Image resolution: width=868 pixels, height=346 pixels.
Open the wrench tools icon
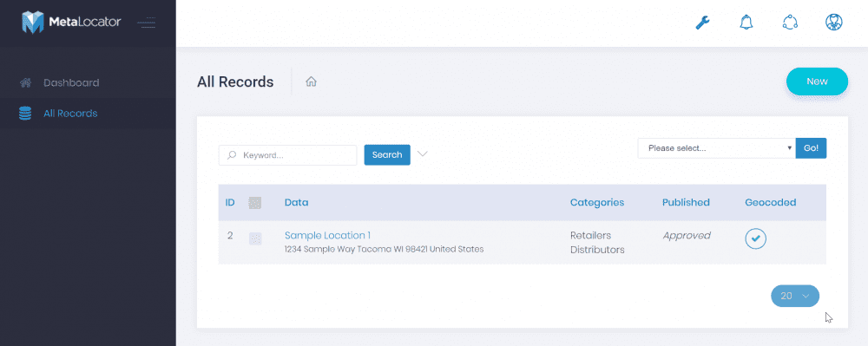click(702, 23)
